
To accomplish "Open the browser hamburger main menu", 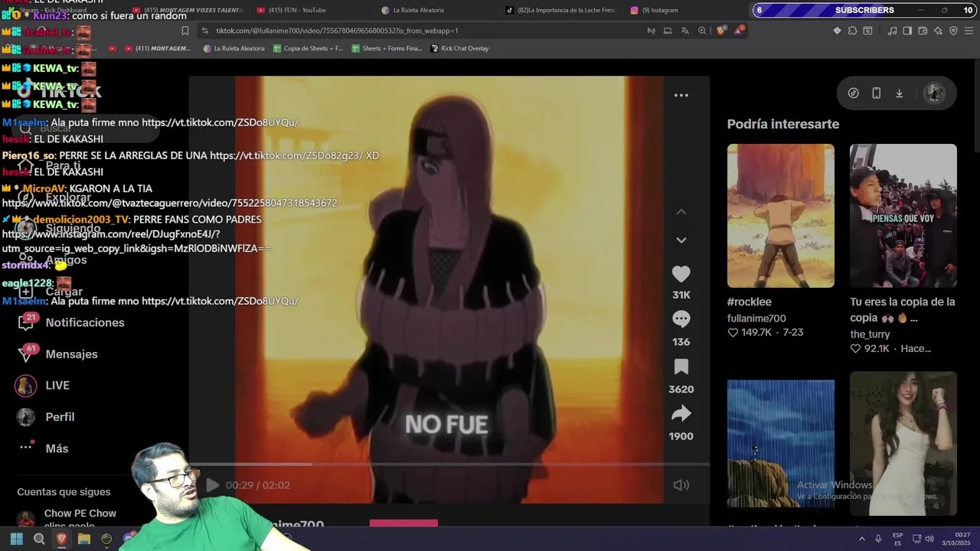I will (x=969, y=31).
